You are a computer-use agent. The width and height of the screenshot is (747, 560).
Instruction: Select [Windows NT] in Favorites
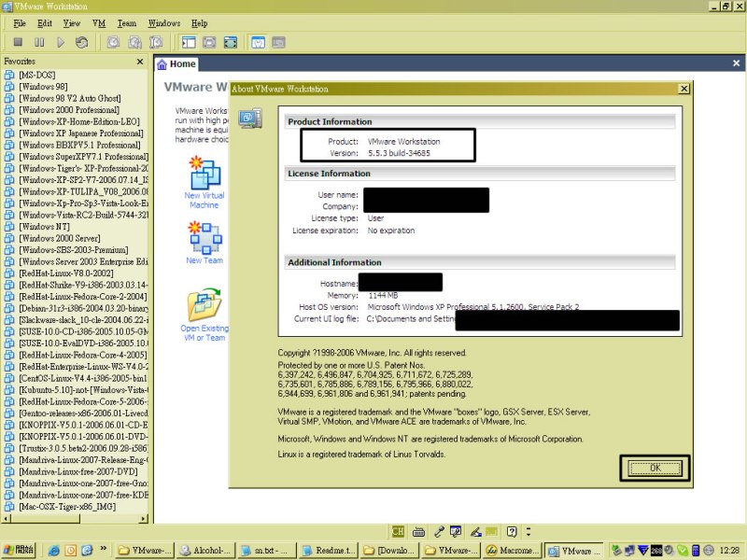click(44, 226)
